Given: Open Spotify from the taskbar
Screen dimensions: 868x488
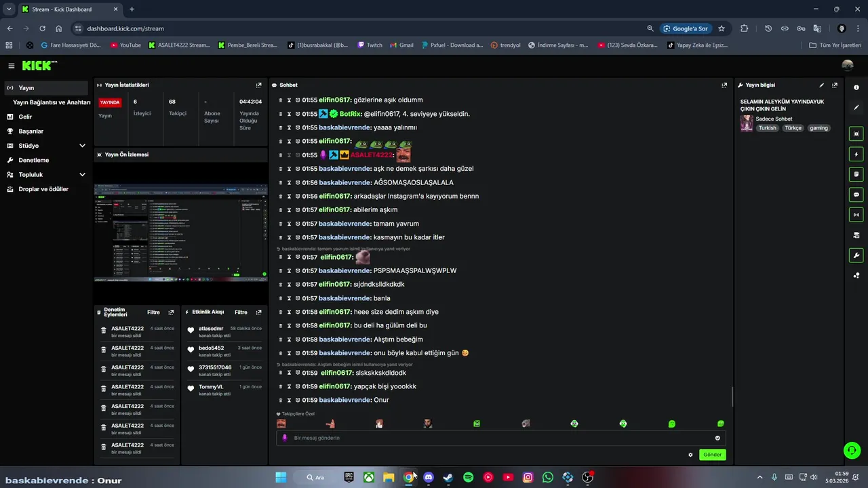Looking at the screenshot, I should [468, 477].
